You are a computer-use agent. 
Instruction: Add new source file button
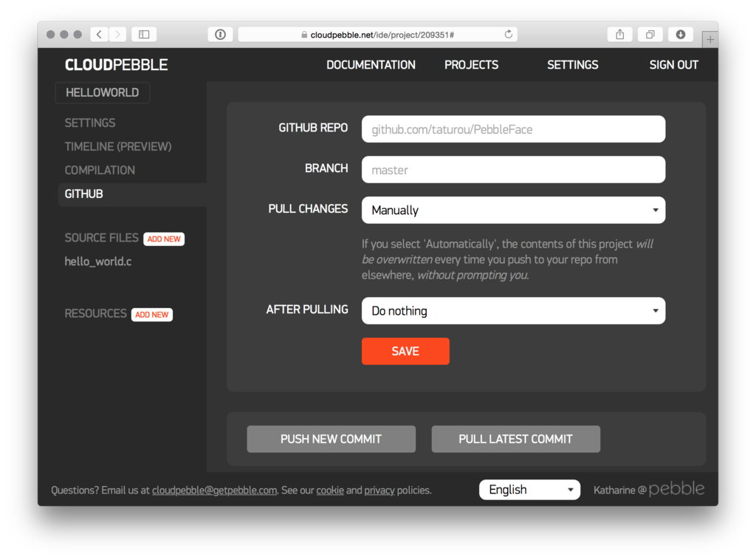pyautogui.click(x=164, y=239)
